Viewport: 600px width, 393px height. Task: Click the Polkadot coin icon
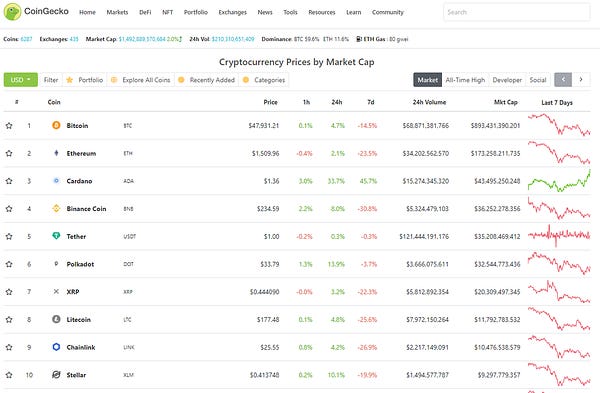56,264
